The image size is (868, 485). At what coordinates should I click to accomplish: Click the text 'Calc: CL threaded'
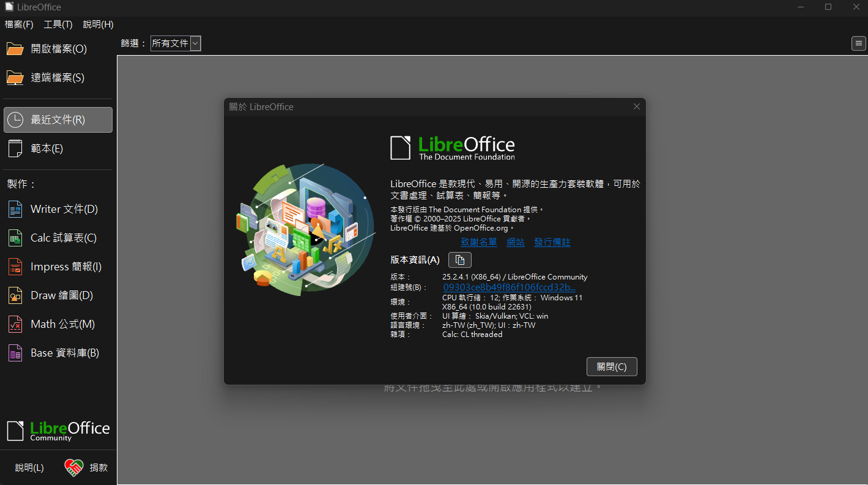[x=472, y=335]
